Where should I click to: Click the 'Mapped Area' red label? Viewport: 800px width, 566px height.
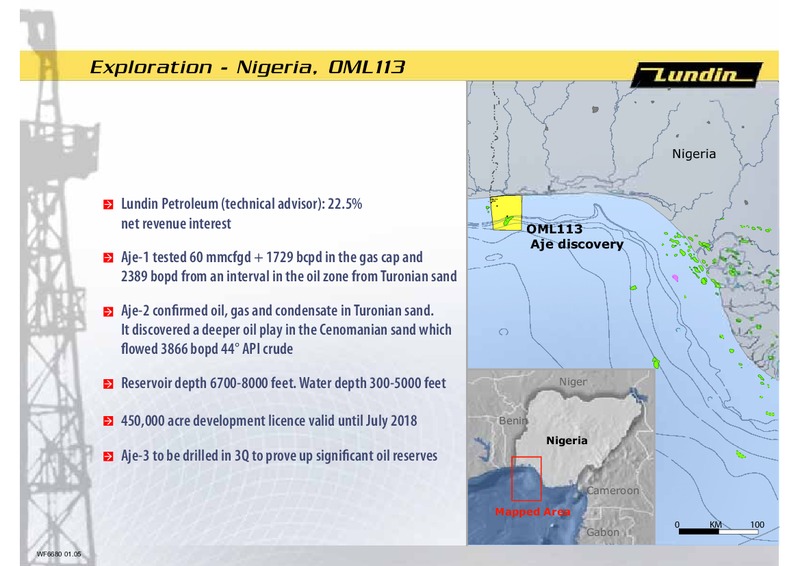(x=533, y=511)
